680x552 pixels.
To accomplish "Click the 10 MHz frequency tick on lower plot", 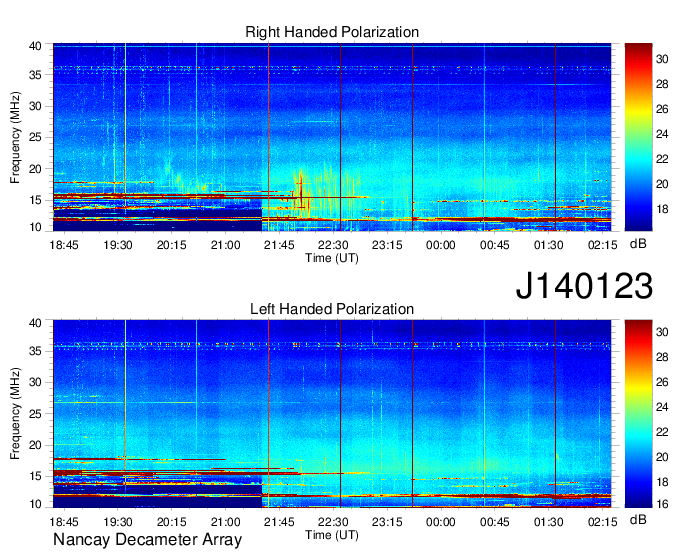I will pyautogui.click(x=35, y=504).
